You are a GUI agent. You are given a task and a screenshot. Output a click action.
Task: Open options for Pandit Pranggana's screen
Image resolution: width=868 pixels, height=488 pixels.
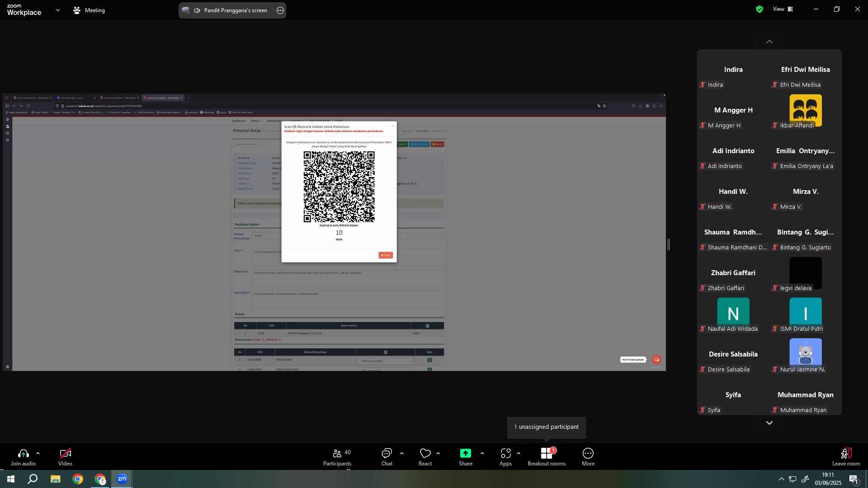pos(280,10)
